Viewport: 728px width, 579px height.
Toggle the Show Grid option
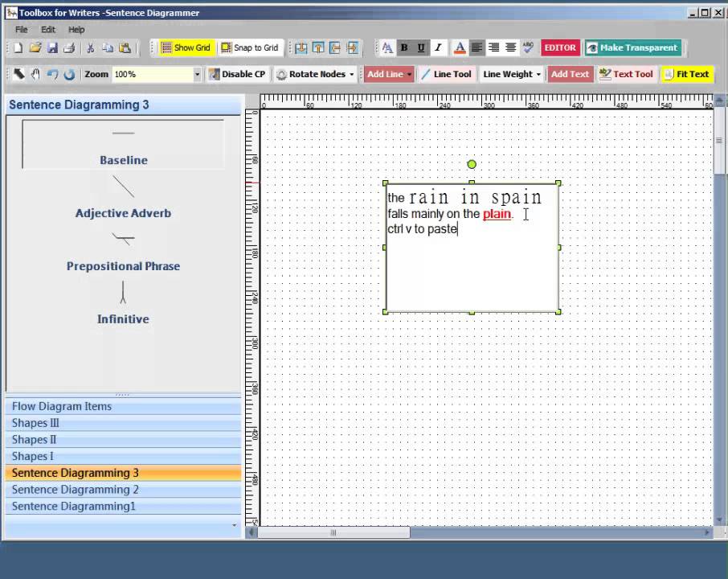(186, 48)
